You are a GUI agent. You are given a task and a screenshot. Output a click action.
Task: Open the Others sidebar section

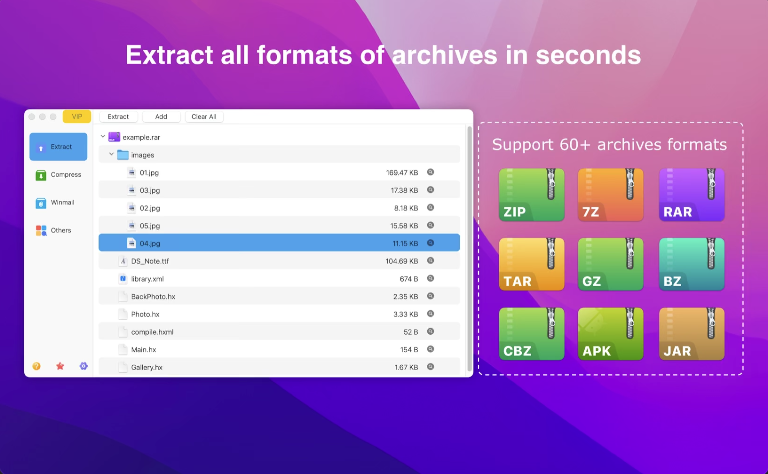click(58, 231)
